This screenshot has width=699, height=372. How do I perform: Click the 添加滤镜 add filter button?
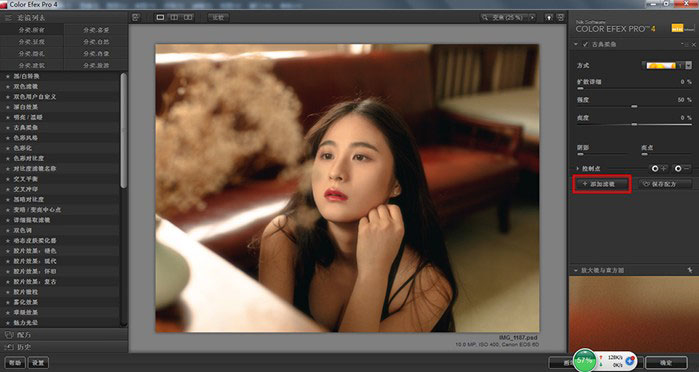(x=602, y=184)
